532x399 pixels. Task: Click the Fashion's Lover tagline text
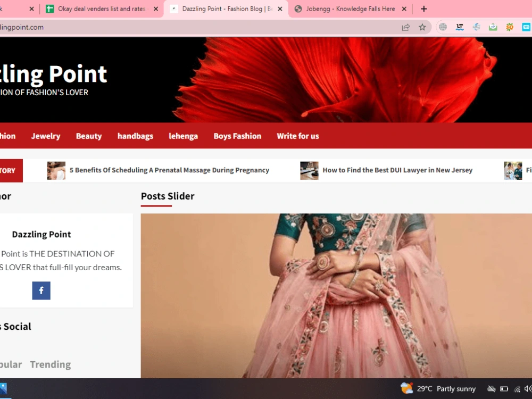(x=44, y=92)
